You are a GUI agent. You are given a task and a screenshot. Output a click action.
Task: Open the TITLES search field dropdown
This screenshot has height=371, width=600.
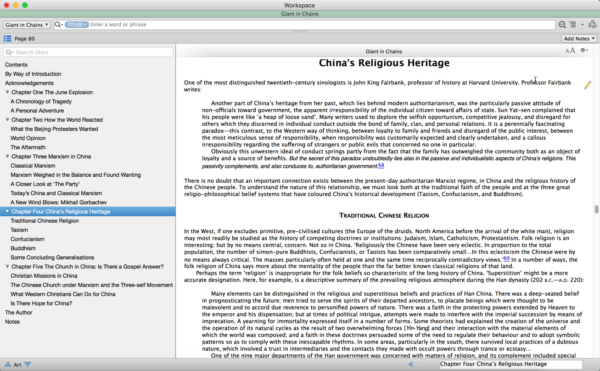point(77,24)
